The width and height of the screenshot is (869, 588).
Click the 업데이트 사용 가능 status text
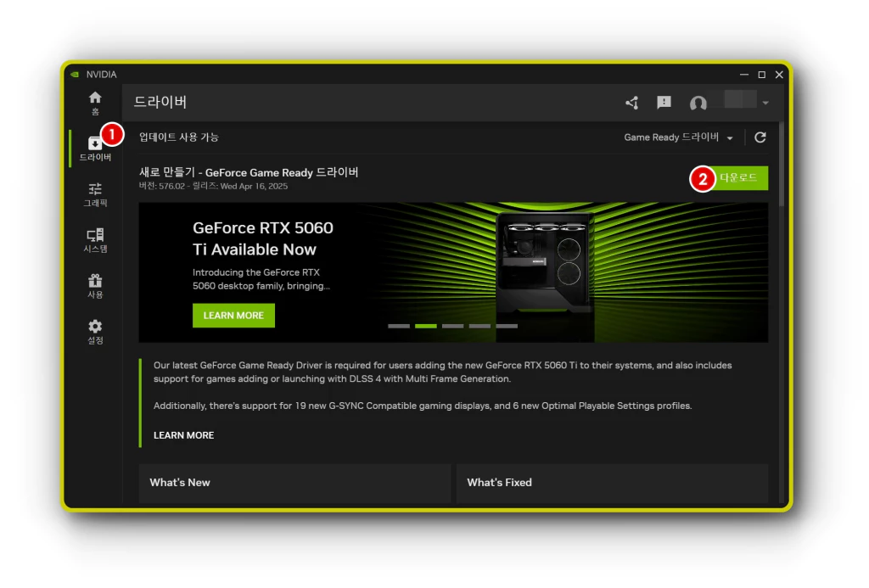(x=178, y=137)
